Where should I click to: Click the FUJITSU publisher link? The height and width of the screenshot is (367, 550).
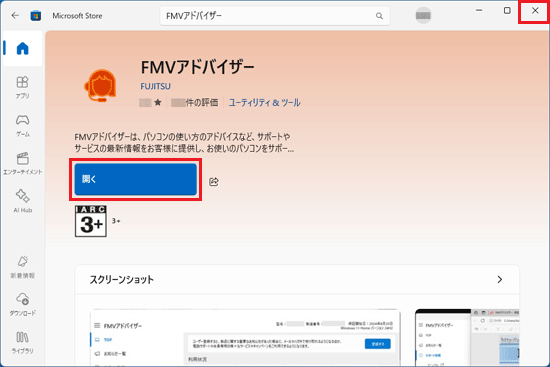[x=155, y=86]
